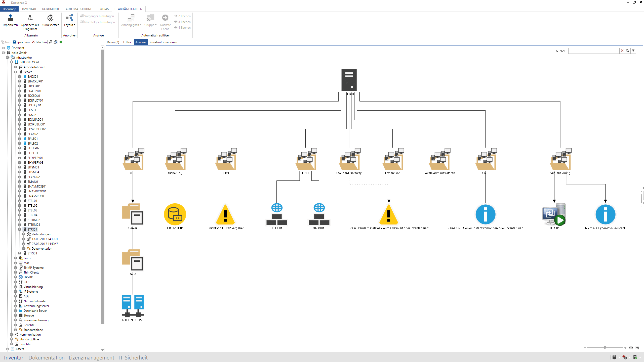
Task: Switch to the Editor tab
Action: [x=127, y=42]
